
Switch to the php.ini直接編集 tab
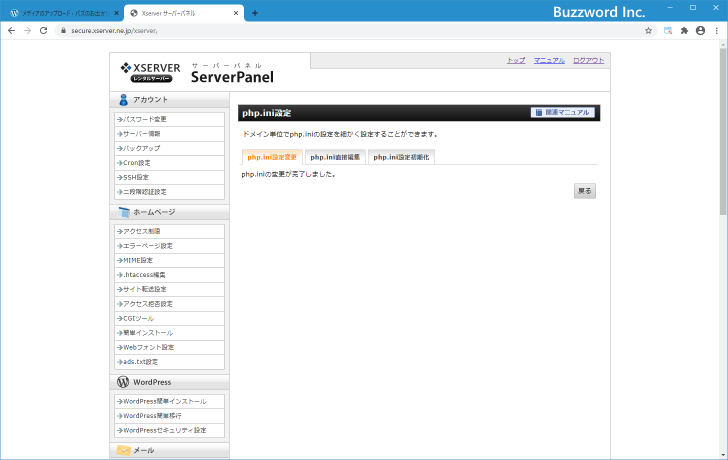point(336,157)
